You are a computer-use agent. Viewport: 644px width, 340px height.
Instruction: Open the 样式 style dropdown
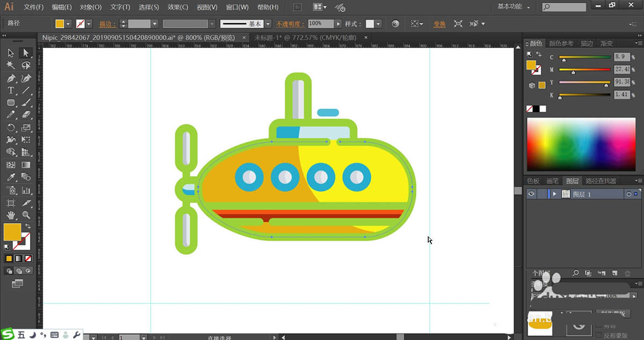378,24
